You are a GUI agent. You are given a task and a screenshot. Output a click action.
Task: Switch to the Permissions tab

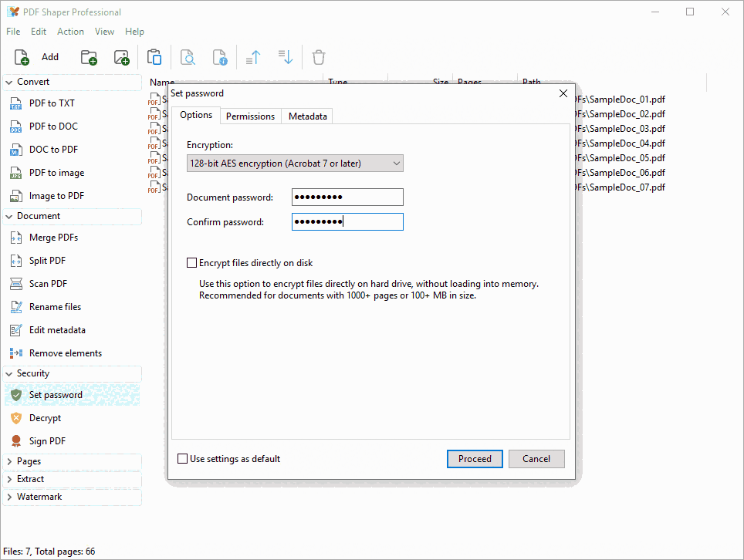point(250,115)
